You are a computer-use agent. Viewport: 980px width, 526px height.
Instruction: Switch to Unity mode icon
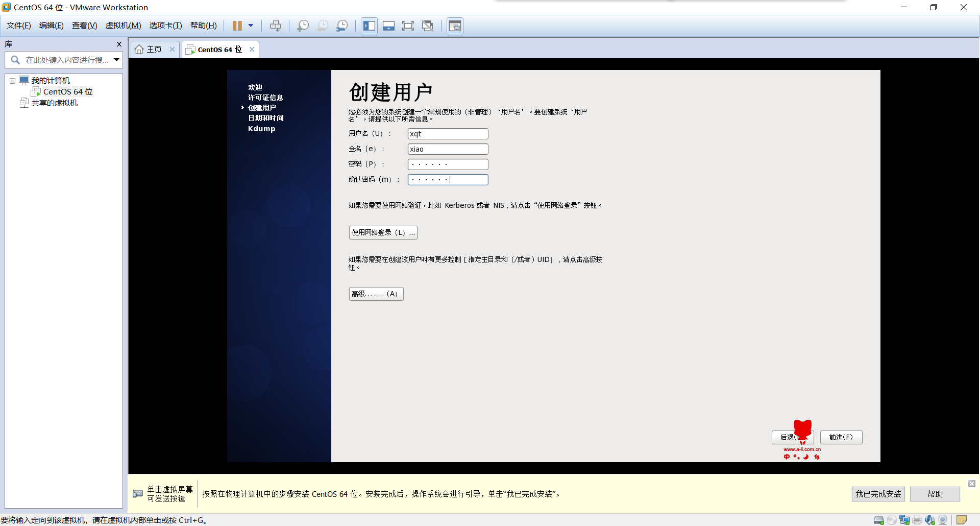tap(428, 26)
